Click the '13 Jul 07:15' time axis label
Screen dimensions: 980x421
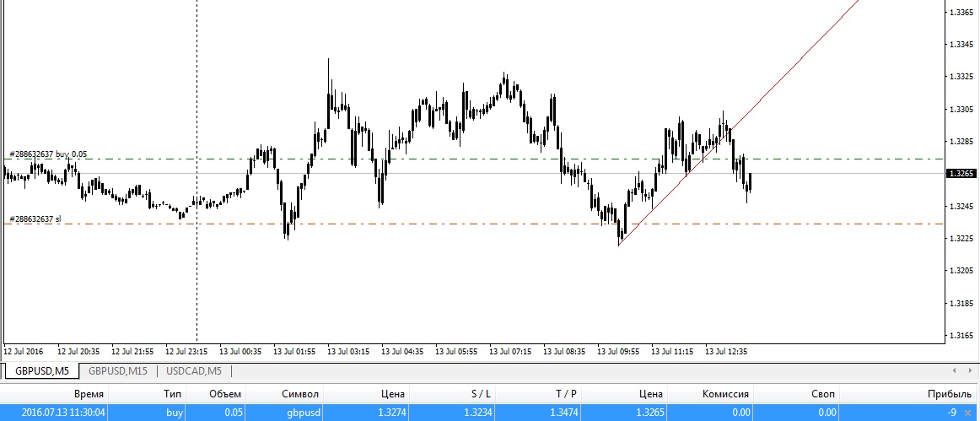click(510, 352)
